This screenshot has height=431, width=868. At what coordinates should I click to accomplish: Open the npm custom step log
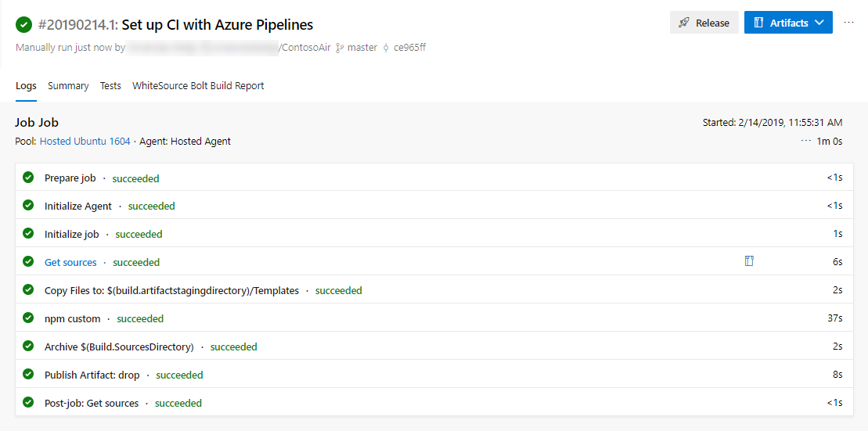tap(434, 318)
